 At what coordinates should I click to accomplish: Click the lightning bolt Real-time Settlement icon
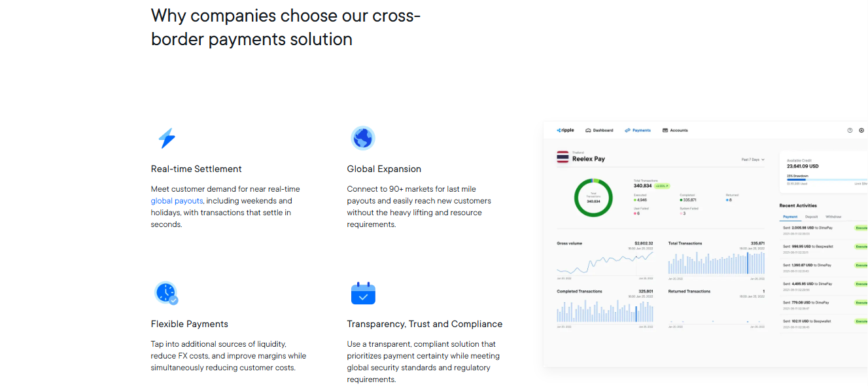point(167,138)
